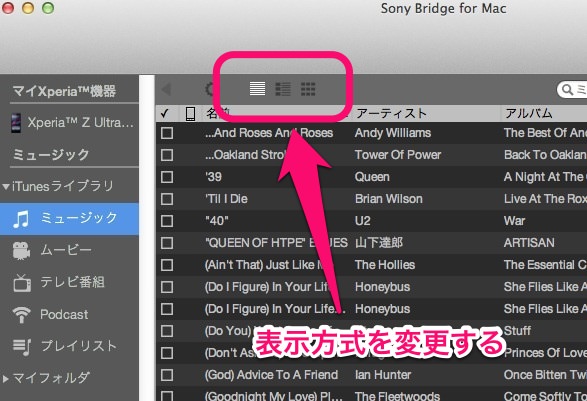Select artist Brian Wilson
This screenshot has height=401, width=587.
point(388,199)
